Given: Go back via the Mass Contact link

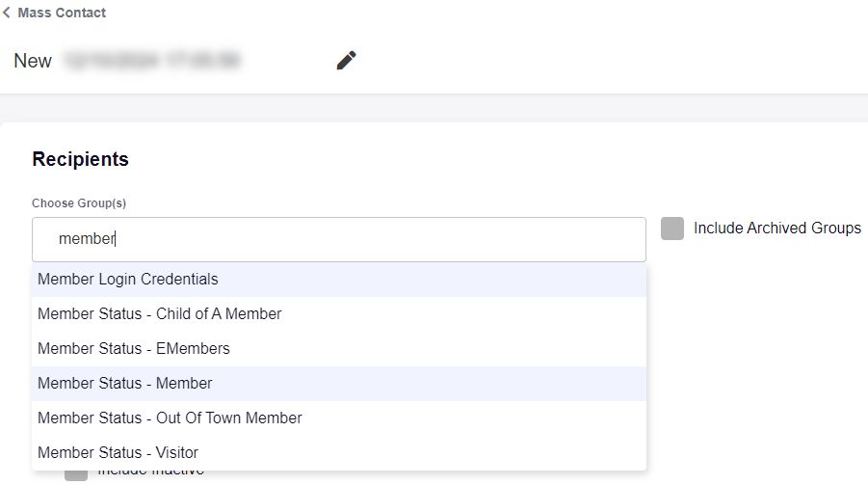Looking at the screenshot, I should tap(62, 13).
